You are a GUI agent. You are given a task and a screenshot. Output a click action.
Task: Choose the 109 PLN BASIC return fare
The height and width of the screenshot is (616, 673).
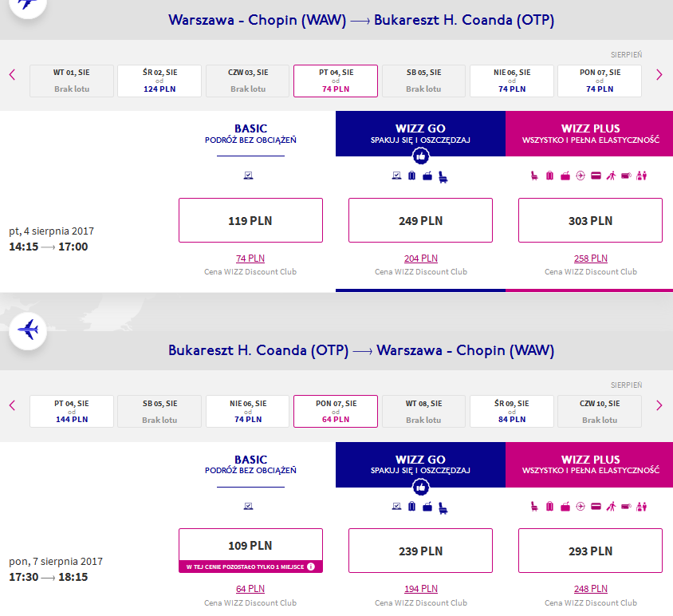pyautogui.click(x=250, y=551)
